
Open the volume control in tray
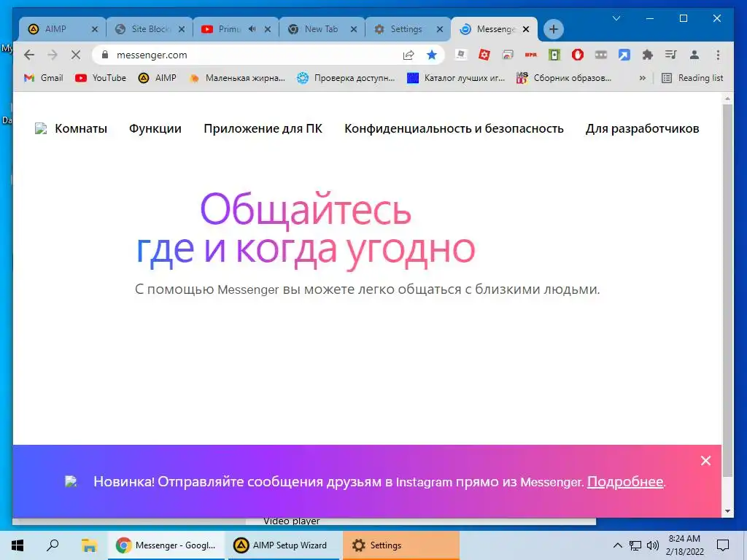653,545
